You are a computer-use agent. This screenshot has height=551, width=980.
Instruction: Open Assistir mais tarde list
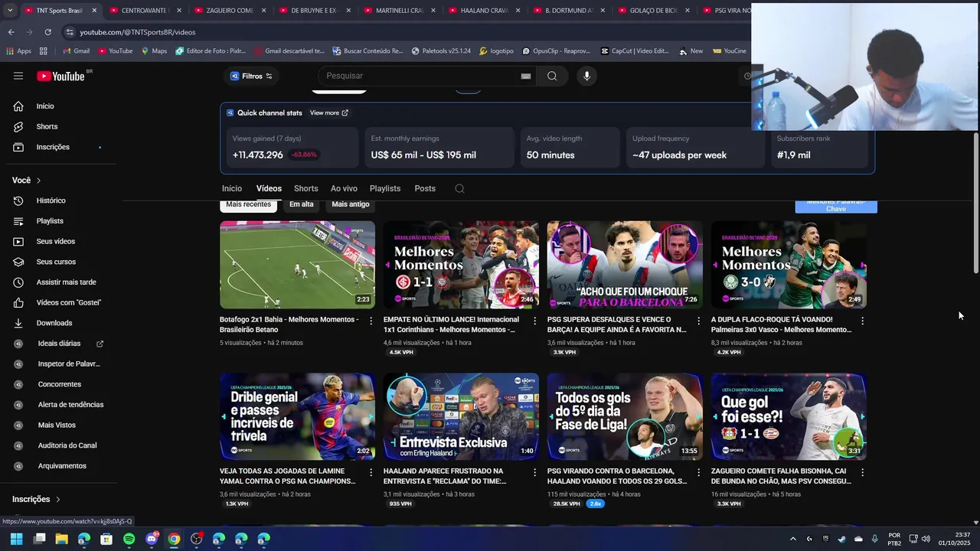(x=66, y=282)
